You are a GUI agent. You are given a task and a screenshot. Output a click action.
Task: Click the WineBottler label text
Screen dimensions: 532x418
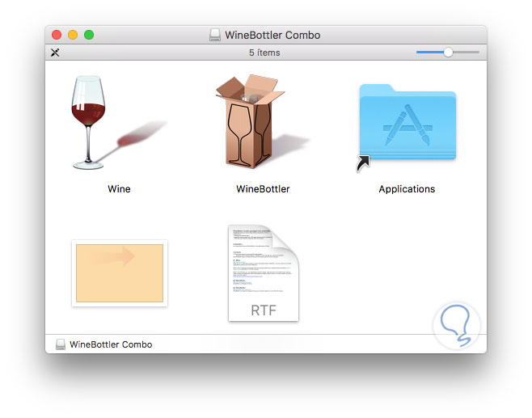263,189
